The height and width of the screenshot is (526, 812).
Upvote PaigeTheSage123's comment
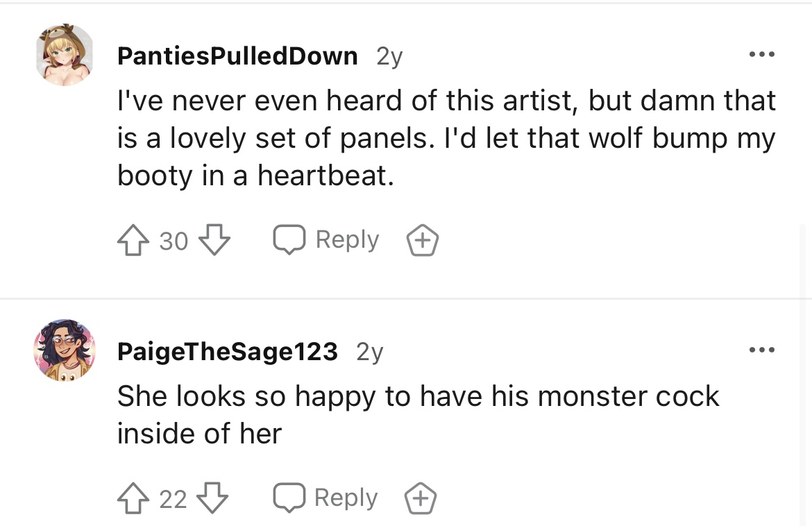pos(133,498)
